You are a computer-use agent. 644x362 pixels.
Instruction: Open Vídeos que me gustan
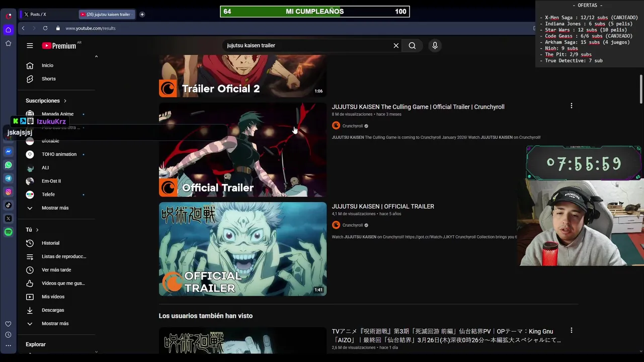(63, 284)
